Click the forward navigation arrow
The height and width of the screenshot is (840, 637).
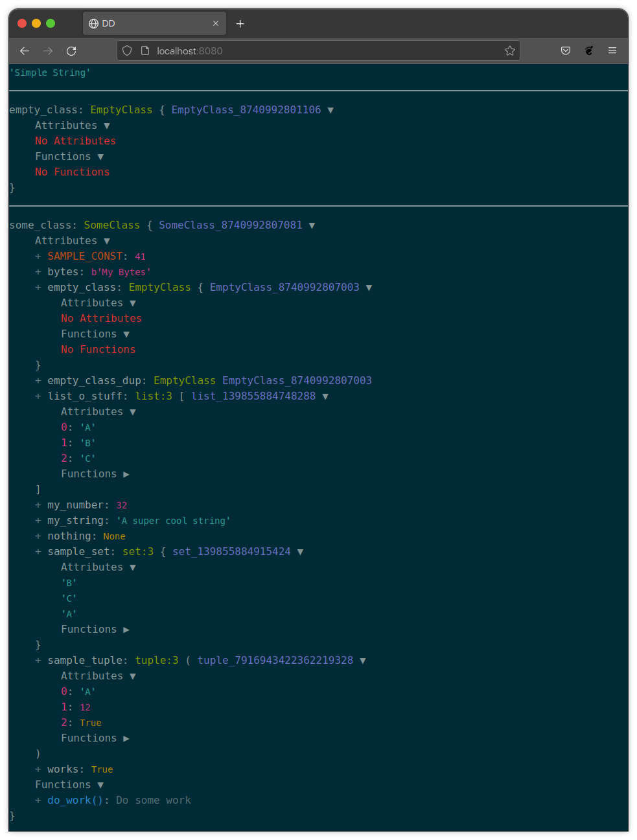coord(47,51)
